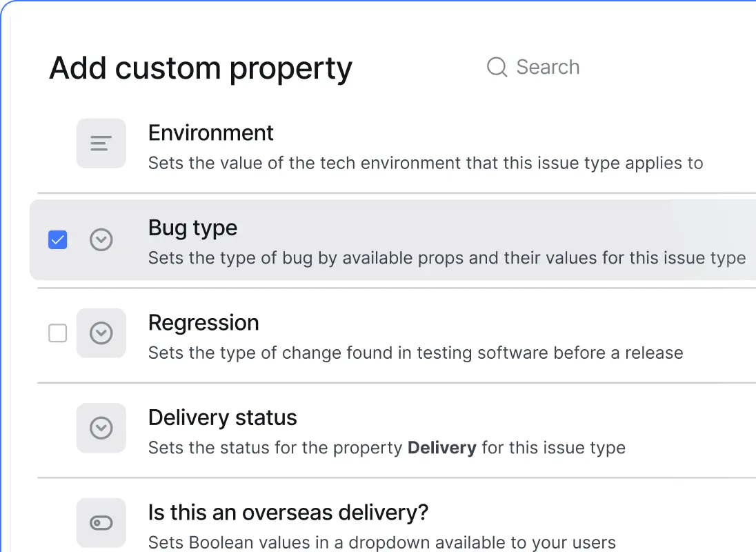Select 'Is this an overseas delivery?' title

click(x=288, y=513)
